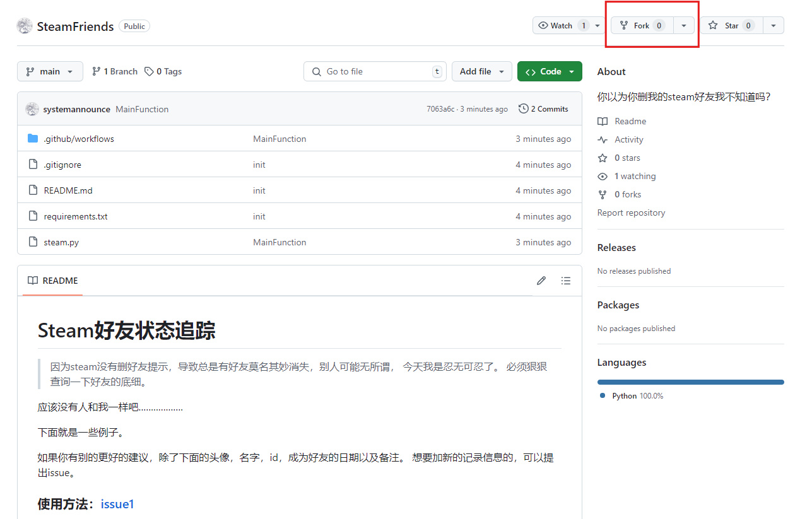Open the Star lists dropdown arrow
812x519 pixels.
tap(774, 25)
